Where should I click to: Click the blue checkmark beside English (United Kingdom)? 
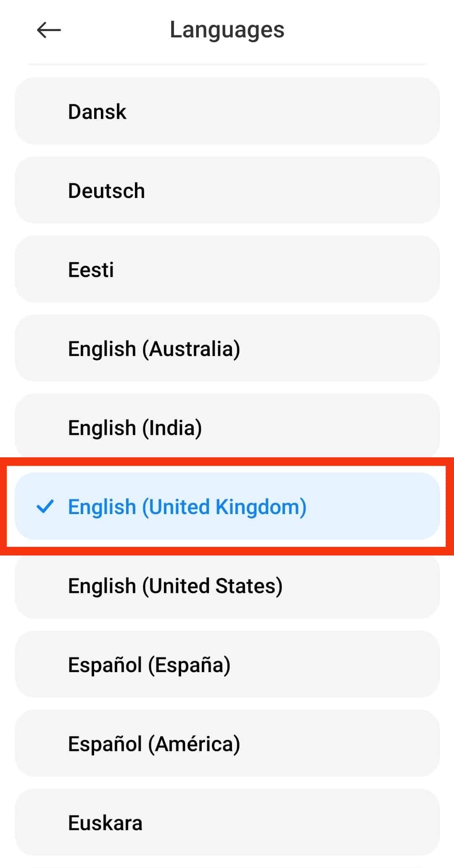pos(45,507)
